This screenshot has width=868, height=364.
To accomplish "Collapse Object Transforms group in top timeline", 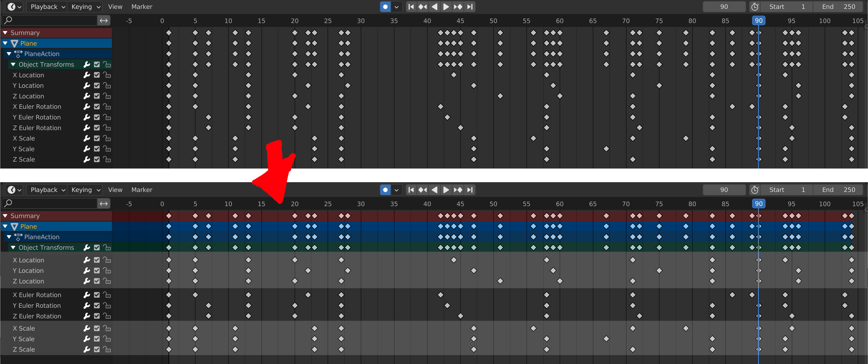I will tap(13, 65).
